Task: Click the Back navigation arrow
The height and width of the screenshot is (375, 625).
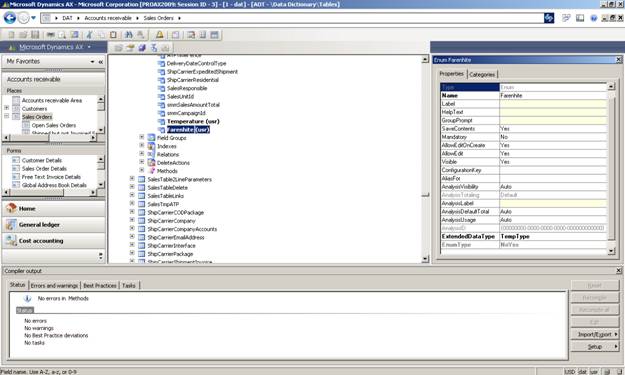Action: (x=10, y=18)
